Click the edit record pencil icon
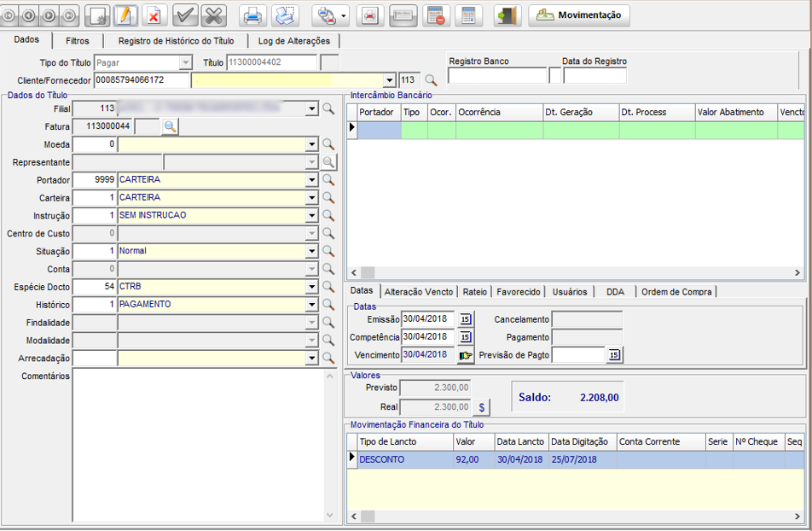The height and width of the screenshot is (531, 812). click(x=125, y=15)
